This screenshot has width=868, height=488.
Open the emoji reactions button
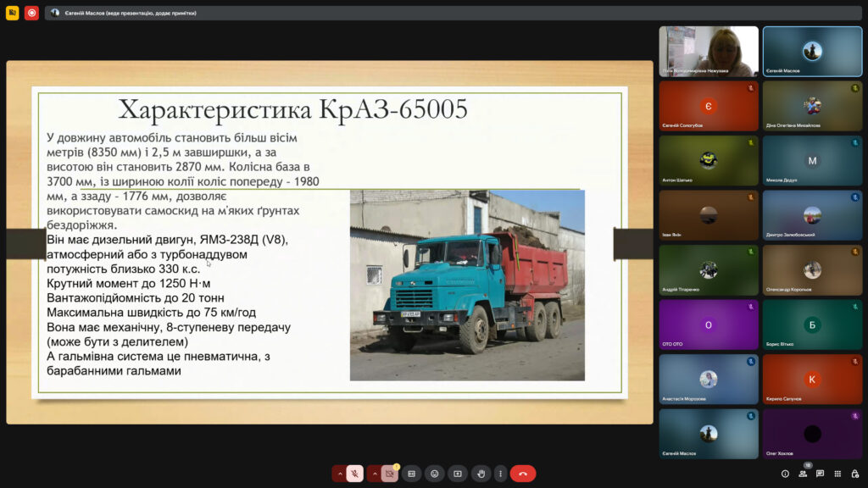[435, 474]
